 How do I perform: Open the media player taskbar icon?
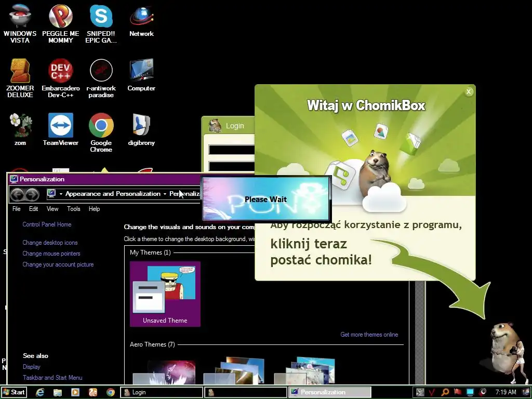pos(75,392)
